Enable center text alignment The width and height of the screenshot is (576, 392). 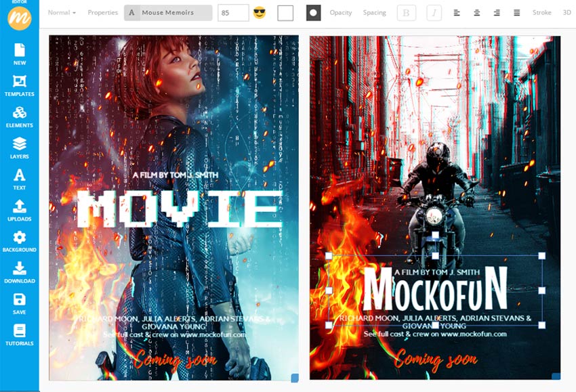(x=475, y=12)
